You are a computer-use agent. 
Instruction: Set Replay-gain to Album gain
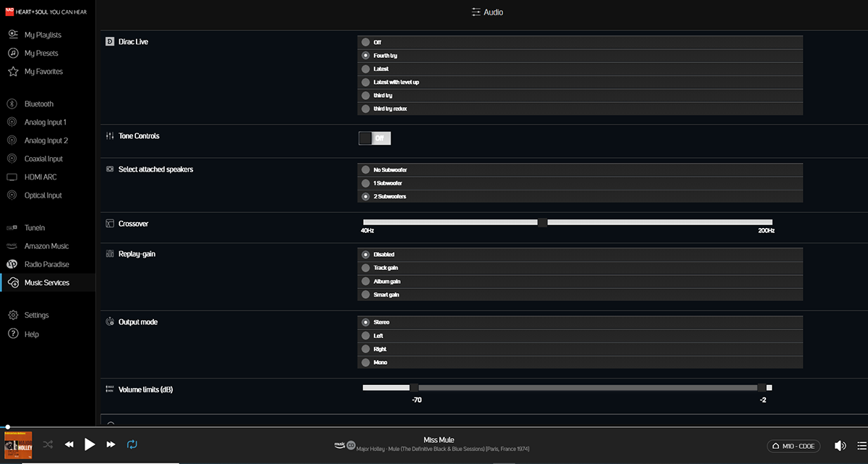pyautogui.click(x=580, y=282)
